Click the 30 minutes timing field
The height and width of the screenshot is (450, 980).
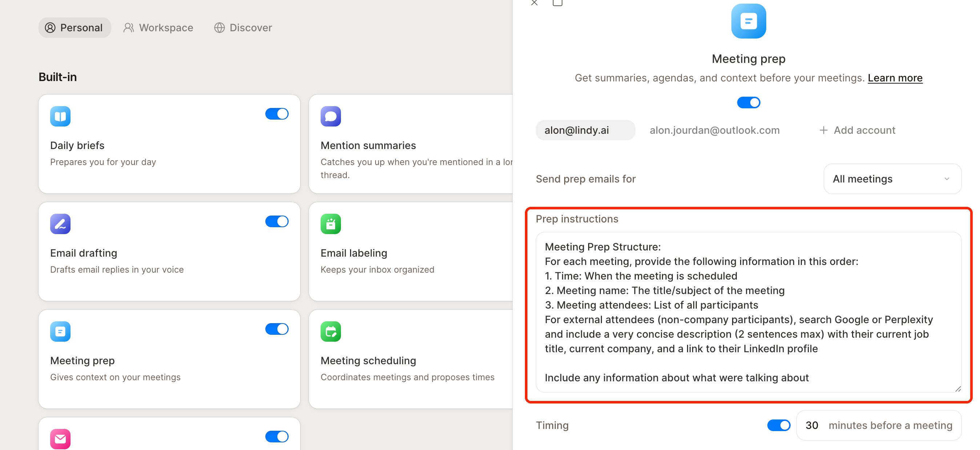pyautogui.click(x=879, y=425)
